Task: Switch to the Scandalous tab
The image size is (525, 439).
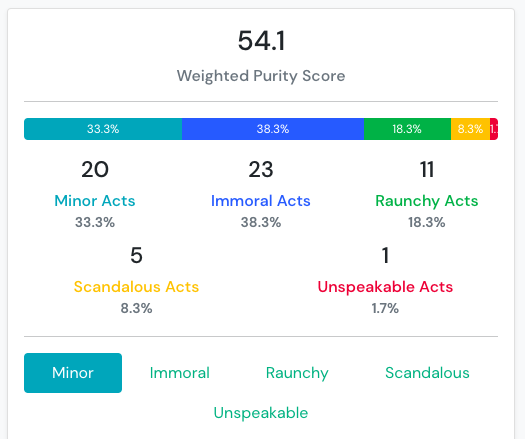Action: [427, 373]
